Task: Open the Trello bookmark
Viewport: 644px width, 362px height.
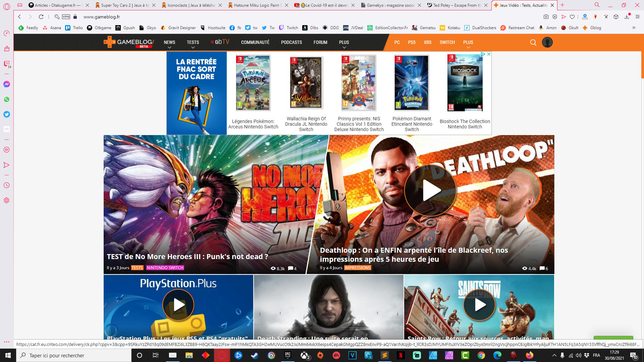Action: pos(74,28)
